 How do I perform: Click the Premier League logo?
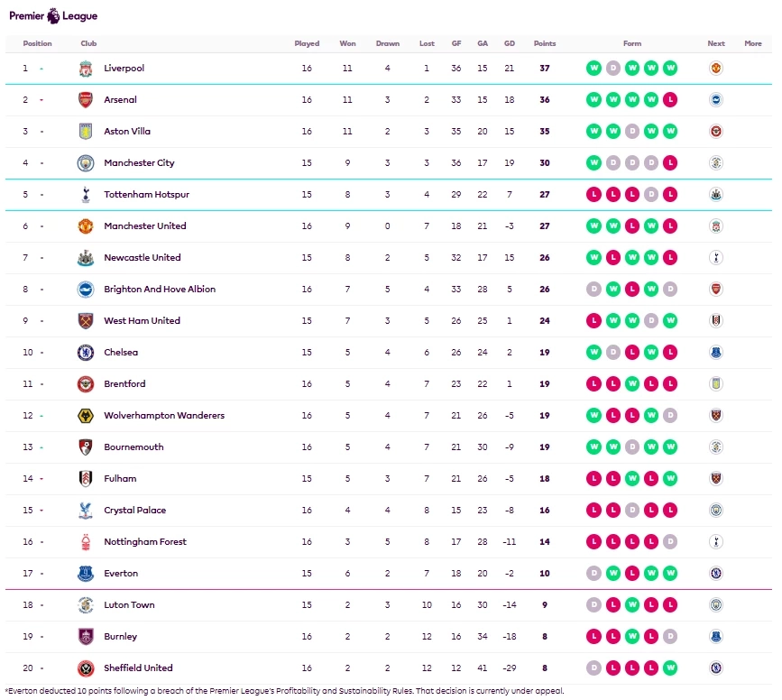click(53, 15)
